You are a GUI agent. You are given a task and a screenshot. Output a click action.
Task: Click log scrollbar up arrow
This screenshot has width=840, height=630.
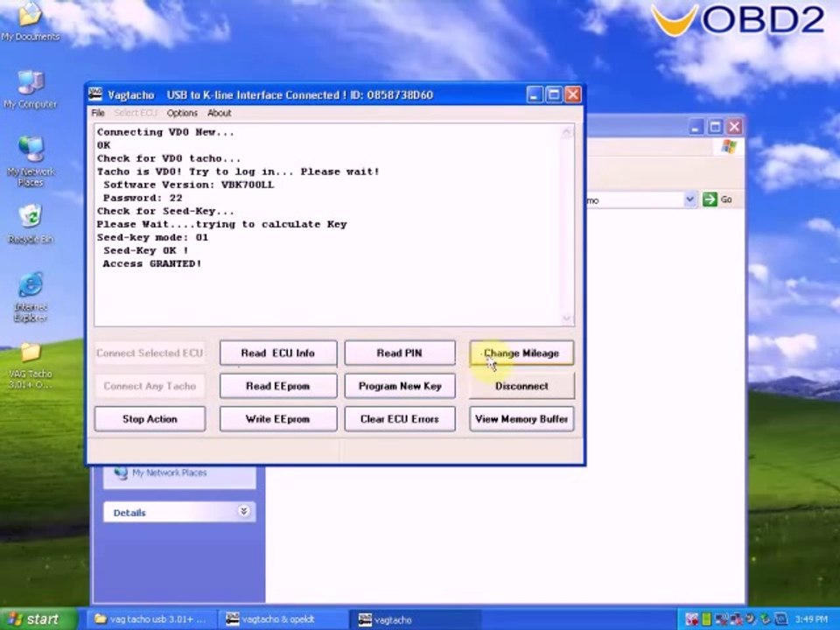(567, 132)
